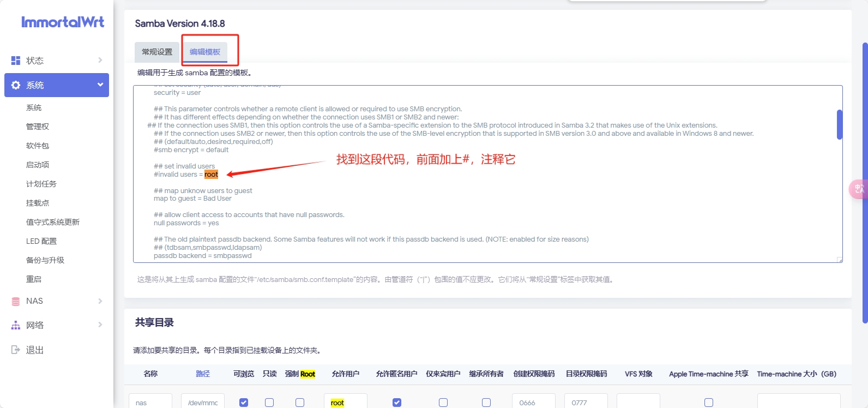Viewport: 868px width, 408px height.
Task: Click the NAS database icon
Action: [16, 301]
